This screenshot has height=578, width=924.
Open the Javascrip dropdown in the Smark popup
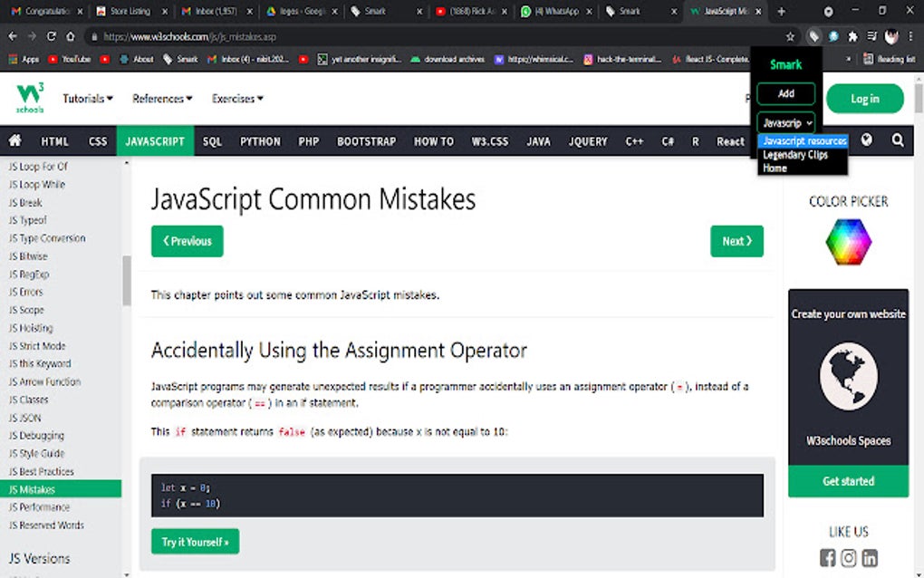(784, 121)
